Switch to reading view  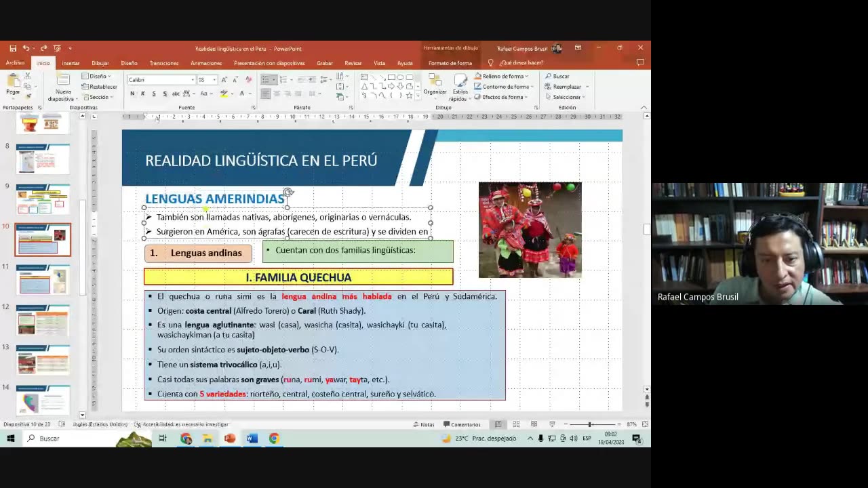click(x=534, y=424)
